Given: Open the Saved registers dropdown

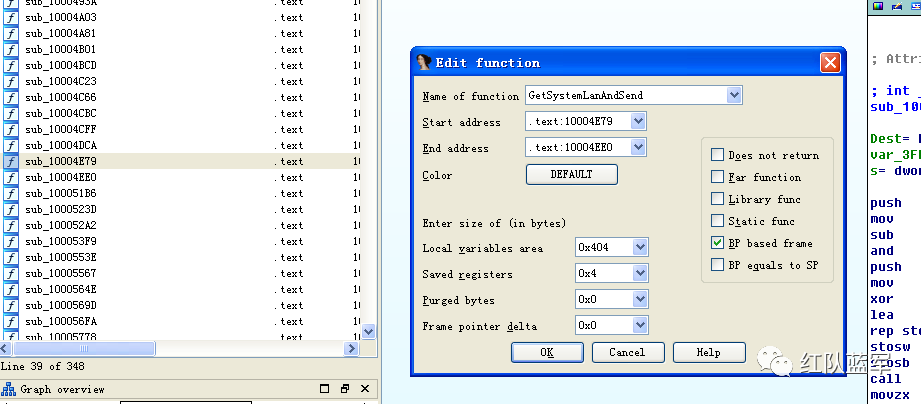Looking at the screenshot, I should click(640, 273).
